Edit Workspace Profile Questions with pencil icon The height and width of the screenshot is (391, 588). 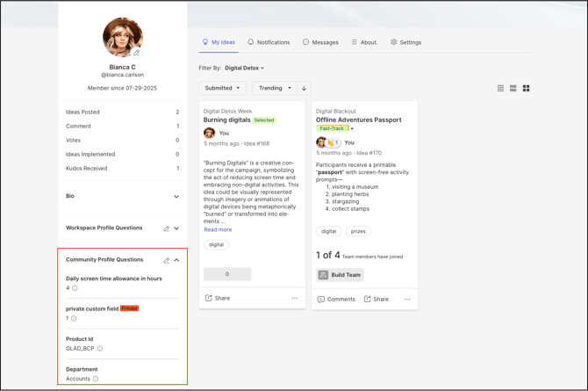pos(166,228)
